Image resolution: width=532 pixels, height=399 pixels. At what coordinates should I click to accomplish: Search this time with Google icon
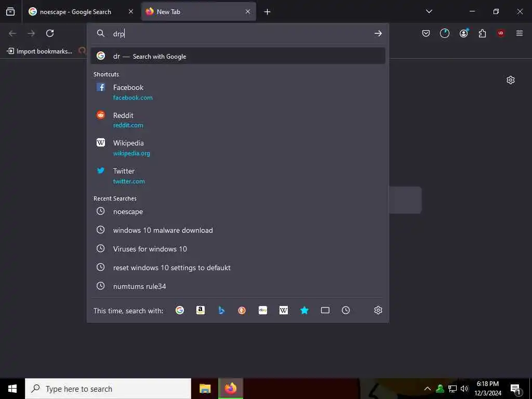click(180, 310)
